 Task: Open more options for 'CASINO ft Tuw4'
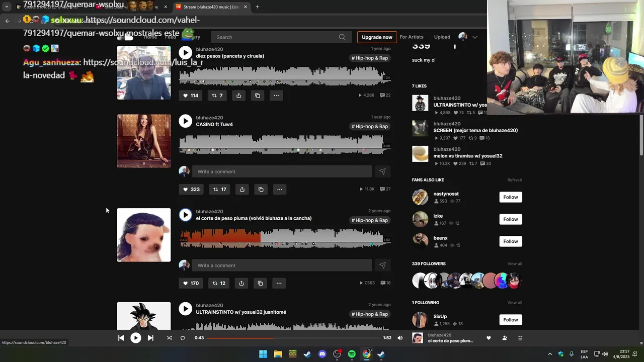(279, 190)
